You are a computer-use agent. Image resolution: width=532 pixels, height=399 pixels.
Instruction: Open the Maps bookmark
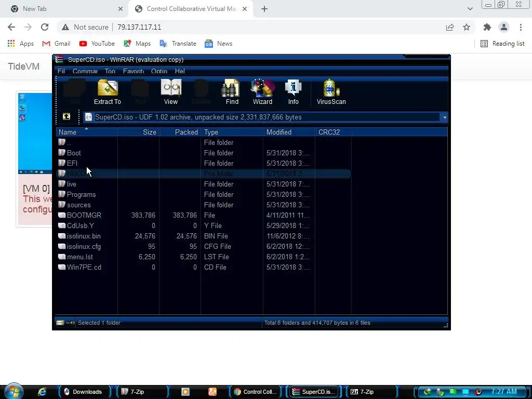point(137,44)
